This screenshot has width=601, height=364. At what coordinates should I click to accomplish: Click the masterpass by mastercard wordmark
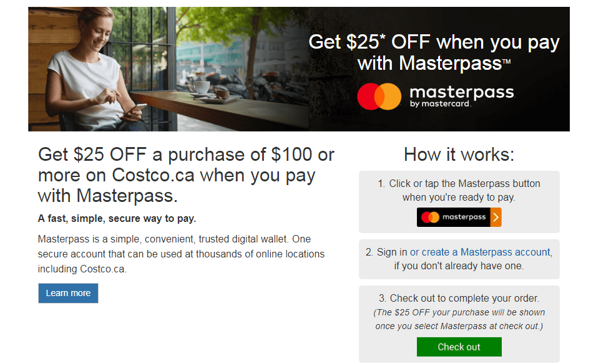pos(461,95)
